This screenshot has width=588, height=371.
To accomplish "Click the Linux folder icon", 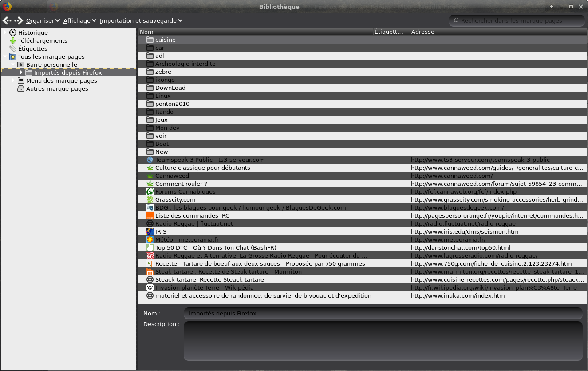I will click(150, 96).
